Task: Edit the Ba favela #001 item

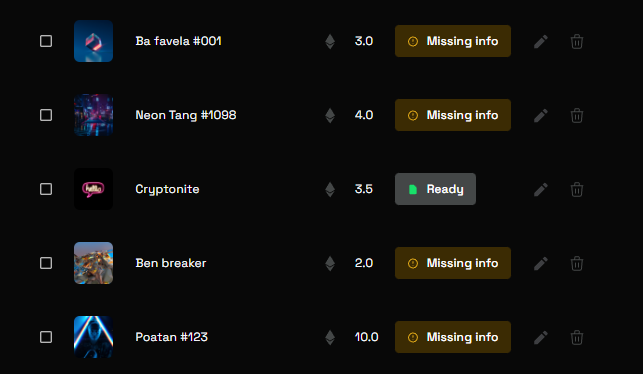Action: tap(541, 41)
